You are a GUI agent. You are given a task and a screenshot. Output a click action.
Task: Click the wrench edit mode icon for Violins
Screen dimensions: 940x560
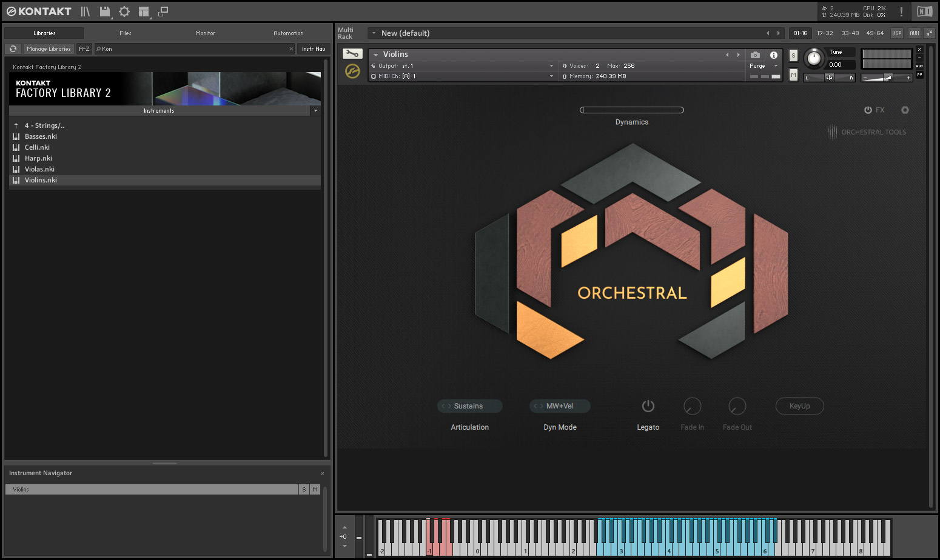point(352,54)
